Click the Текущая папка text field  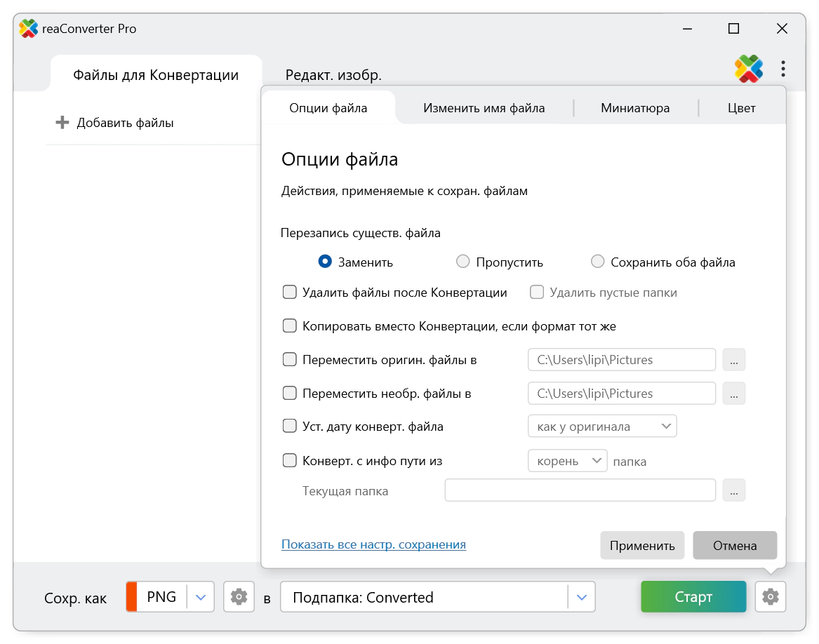coord(580,490)
